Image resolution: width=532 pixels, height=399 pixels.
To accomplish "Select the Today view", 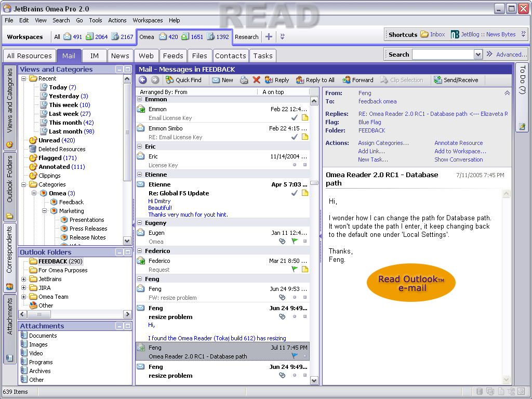I will [58, 87].
